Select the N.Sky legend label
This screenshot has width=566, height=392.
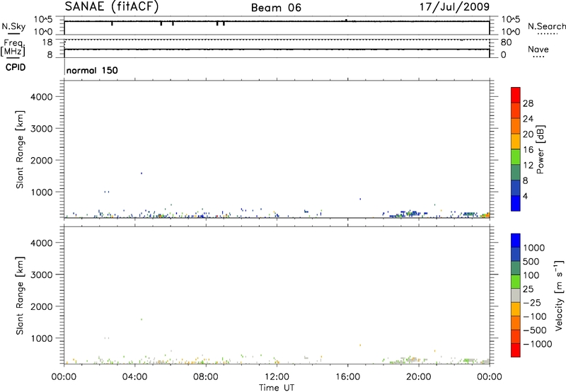click(13, 27)
